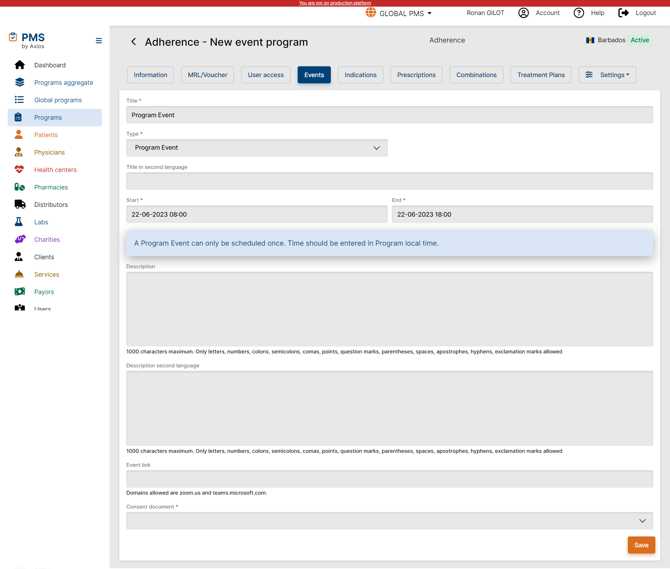Expand the Type dropdown
The height and width of the screenshot is (569, 670).
[257, 148]
